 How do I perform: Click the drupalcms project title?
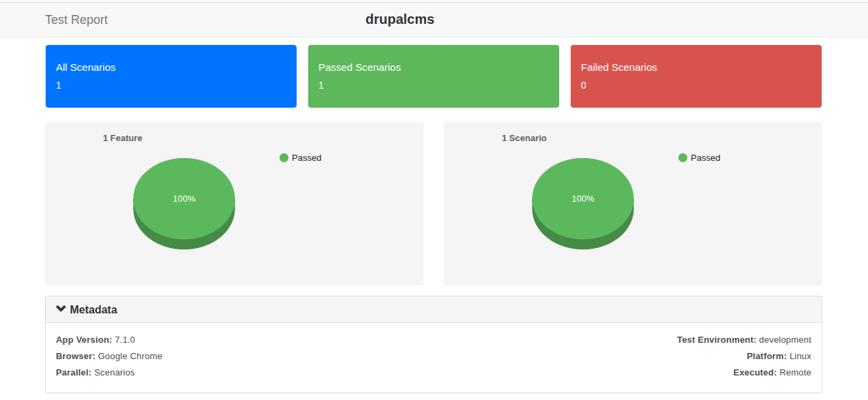[400, 19]
